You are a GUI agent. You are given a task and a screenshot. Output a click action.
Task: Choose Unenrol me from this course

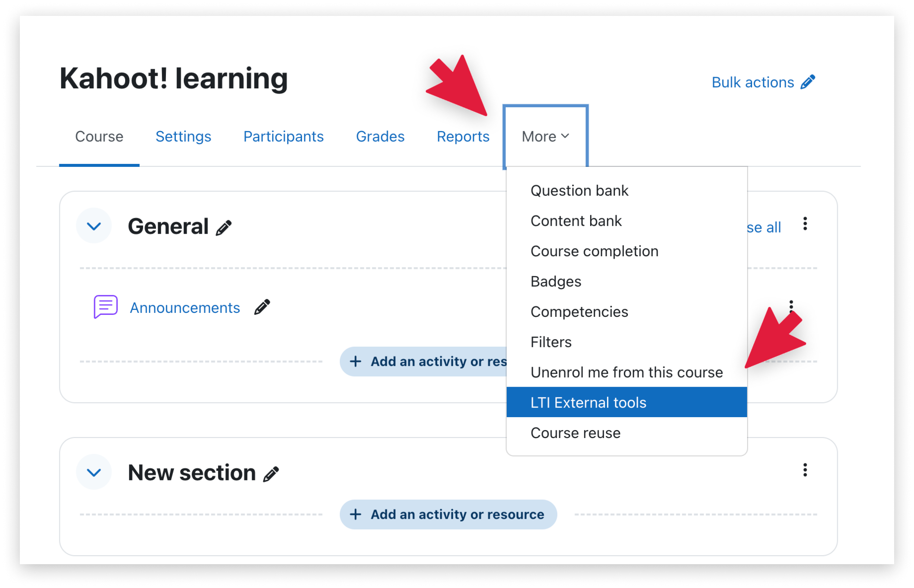click(x=627, y=372)
